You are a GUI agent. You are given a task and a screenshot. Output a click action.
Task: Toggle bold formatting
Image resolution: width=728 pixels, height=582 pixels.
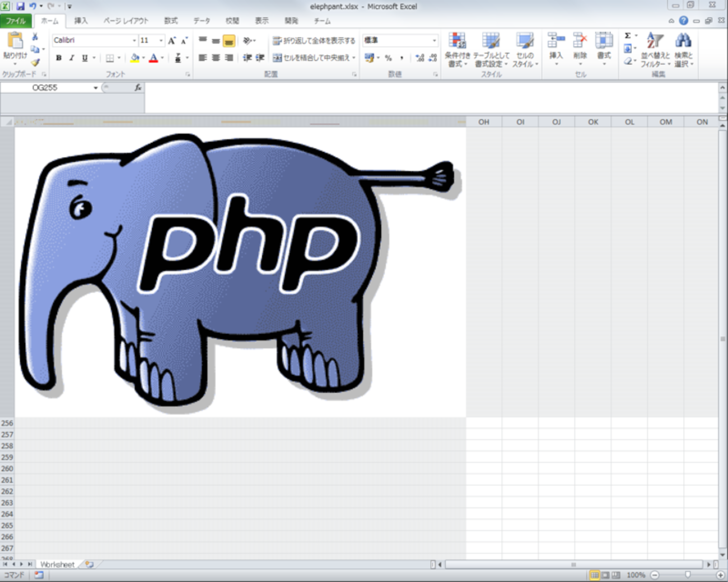tap(59, 58)
